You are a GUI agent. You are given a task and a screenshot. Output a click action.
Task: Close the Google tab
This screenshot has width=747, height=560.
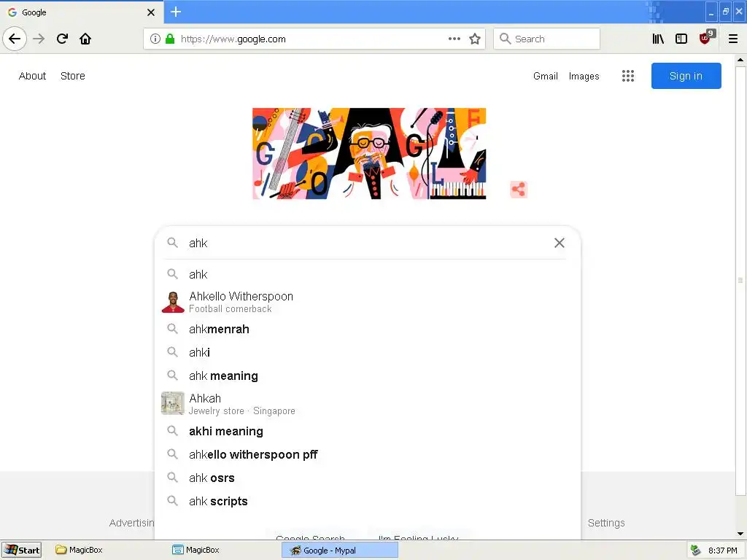(x=151, y=12)
